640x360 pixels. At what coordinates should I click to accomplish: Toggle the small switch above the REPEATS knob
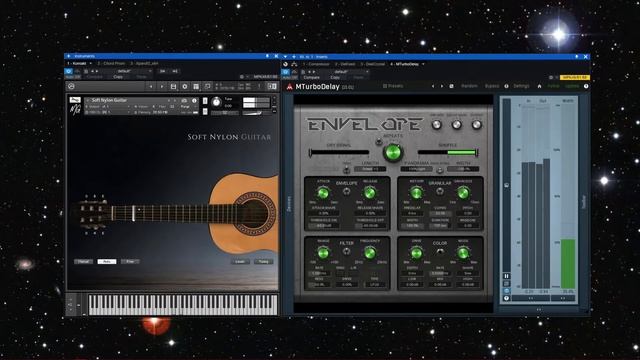(379, 142)
